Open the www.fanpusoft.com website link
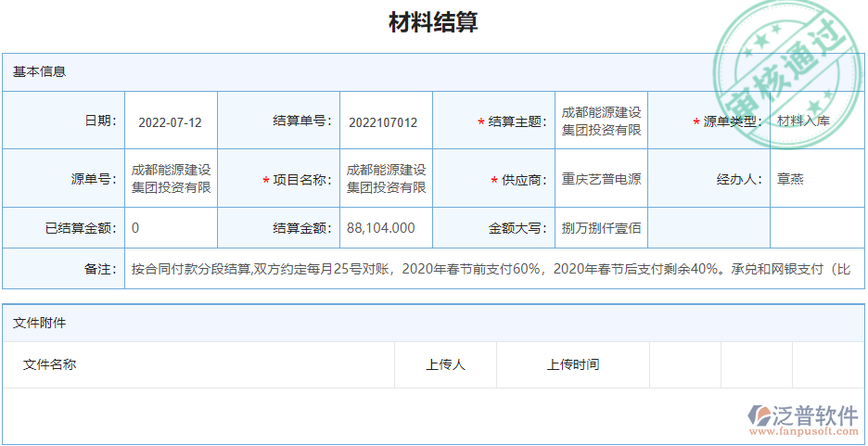Viewport: 868px width, 446px height. (803, 432)
